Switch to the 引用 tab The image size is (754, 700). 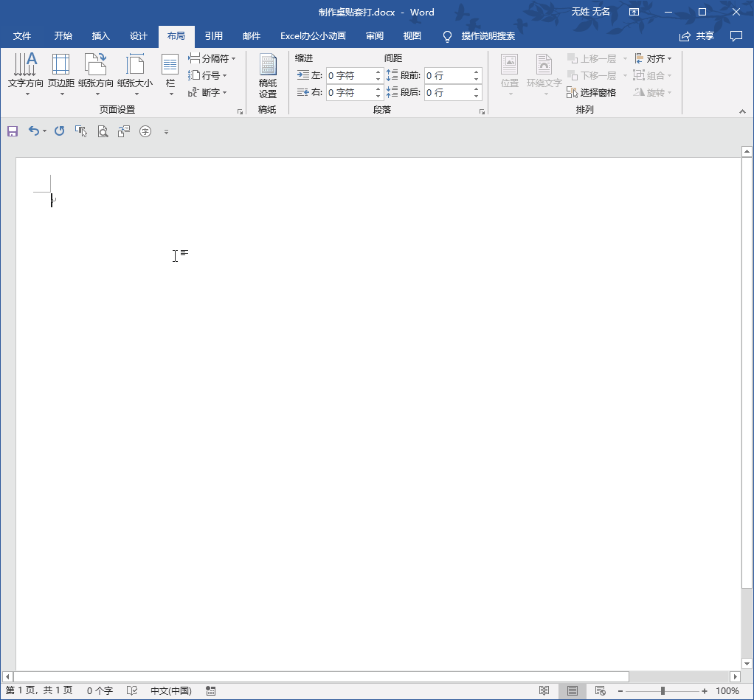[213, 36]
